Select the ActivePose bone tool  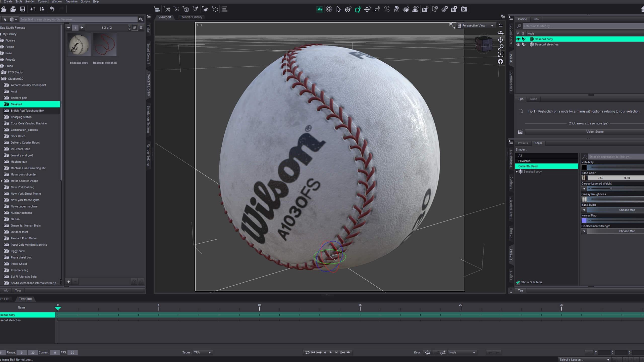coord(387,9)
